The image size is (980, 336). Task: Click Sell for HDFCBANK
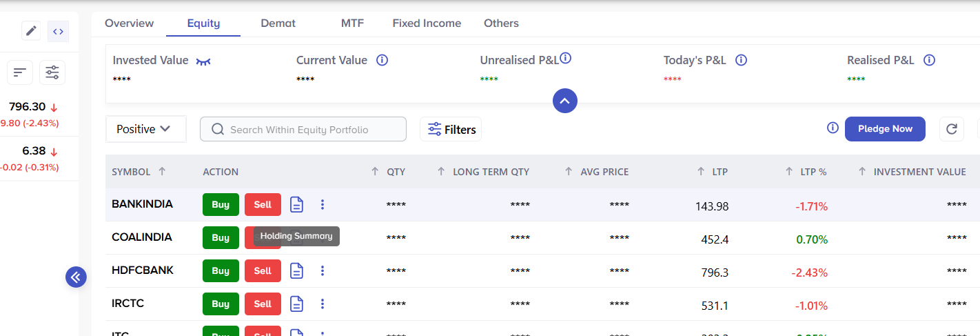point(263,271)
